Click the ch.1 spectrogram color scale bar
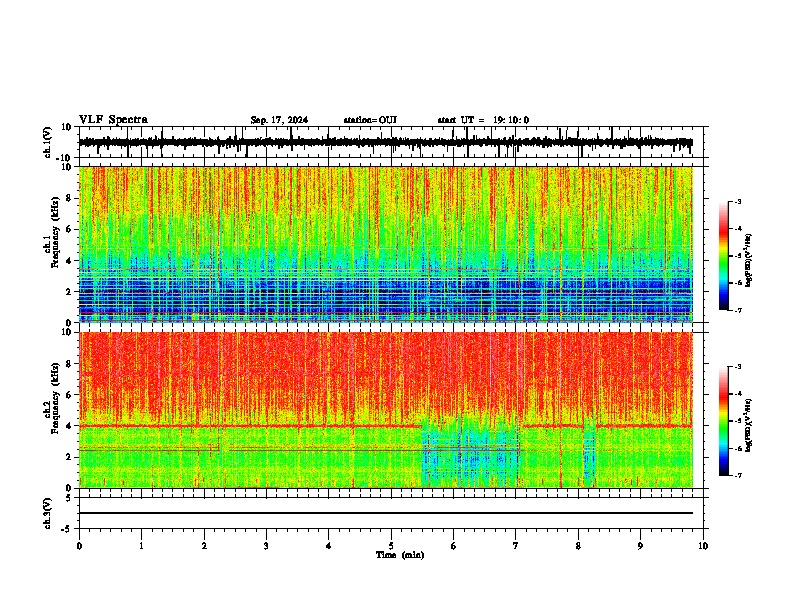This screenshot has height=612, width=792. tap(723, 256)
